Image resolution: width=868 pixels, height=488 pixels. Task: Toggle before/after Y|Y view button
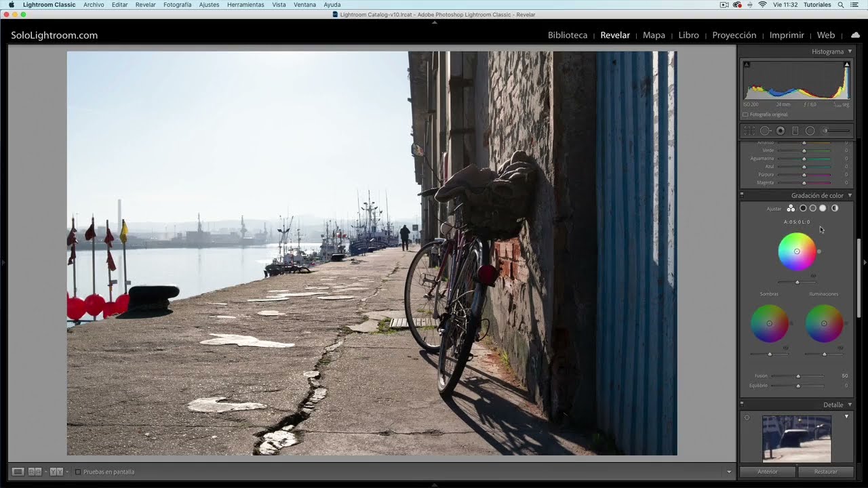pyautogui.click(x=56, y=472)
